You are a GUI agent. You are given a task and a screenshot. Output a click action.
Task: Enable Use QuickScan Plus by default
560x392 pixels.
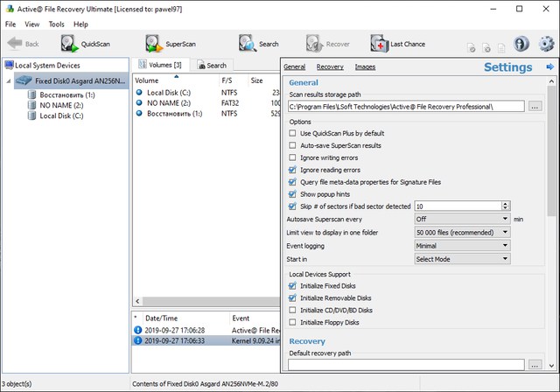pyautogui.click(x=292, y=133)
